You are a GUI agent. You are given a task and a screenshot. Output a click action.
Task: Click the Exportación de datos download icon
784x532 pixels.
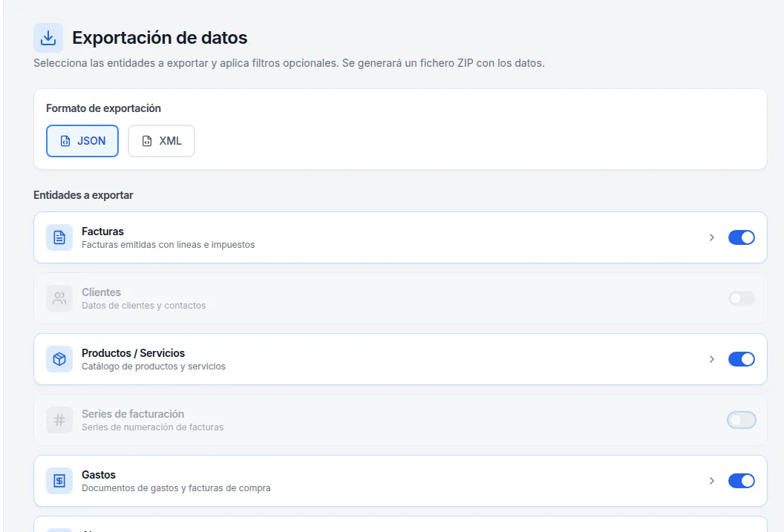[48, 37]
